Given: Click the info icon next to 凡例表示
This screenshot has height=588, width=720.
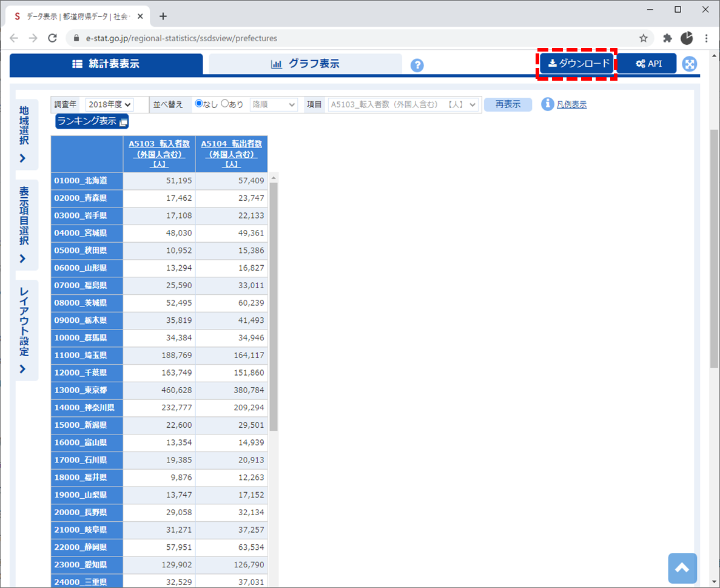Looking at the screenshot, I should click(x=547, y=104).
